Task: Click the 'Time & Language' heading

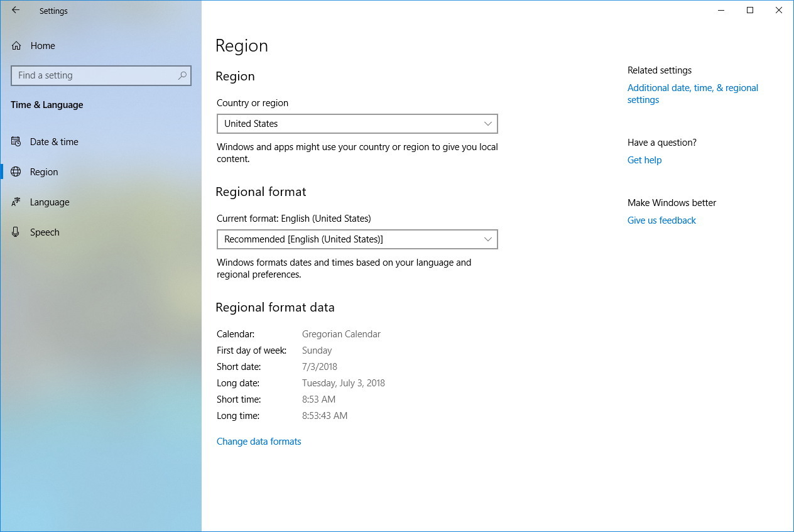Action: [x=47, y=105]
